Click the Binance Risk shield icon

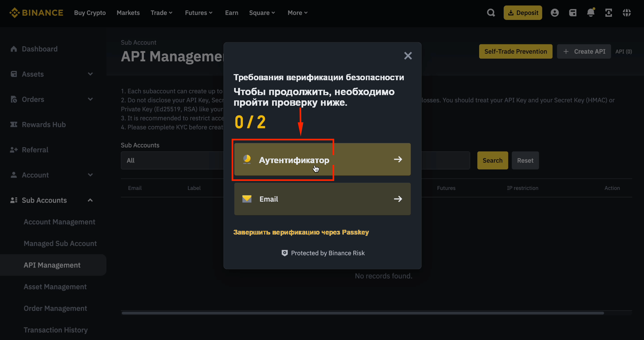coord(285,253)
